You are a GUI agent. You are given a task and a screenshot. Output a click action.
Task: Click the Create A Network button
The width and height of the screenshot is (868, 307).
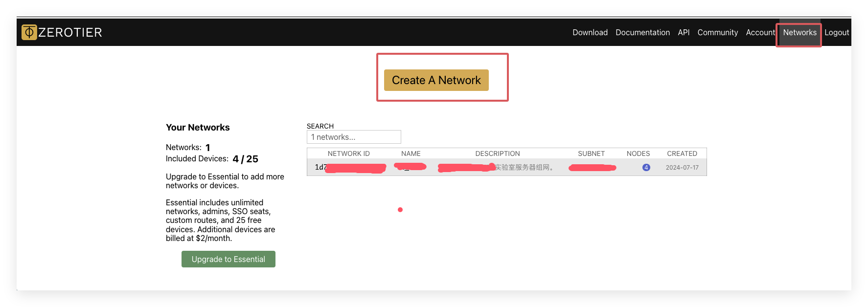click(x=436, y=80)
